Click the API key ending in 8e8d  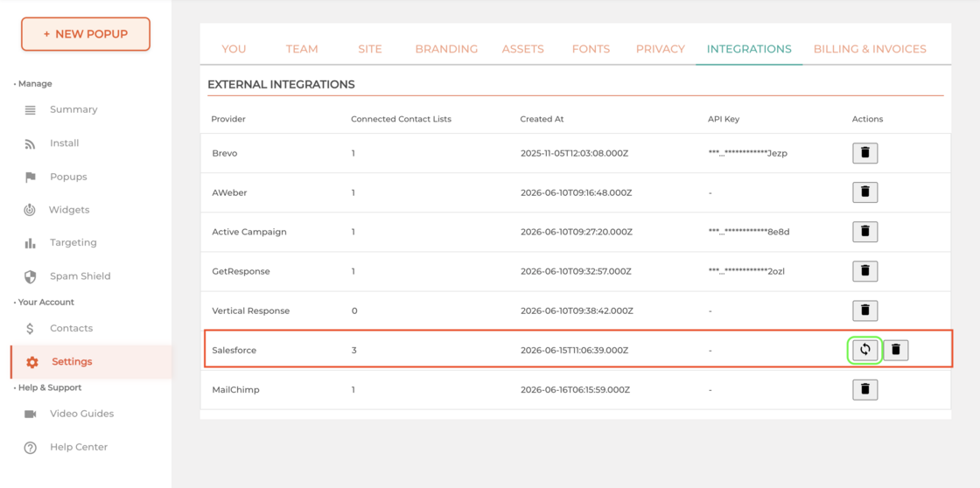point(749,232)
